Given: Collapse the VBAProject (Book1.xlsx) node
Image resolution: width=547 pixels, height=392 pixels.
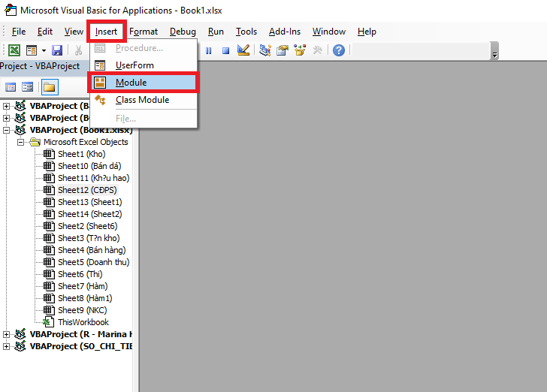Looking at the screenshot, I should tap(6, 130).
